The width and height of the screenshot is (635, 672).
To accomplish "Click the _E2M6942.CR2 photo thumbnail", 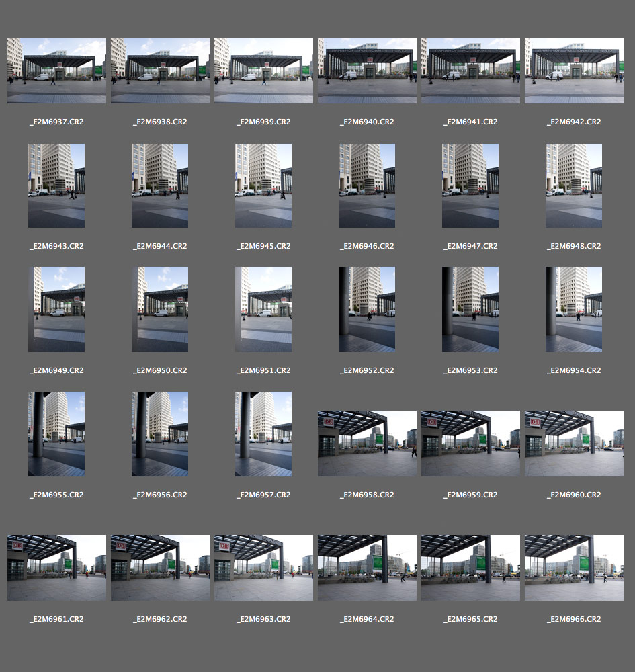I will (x=574, y=70).
